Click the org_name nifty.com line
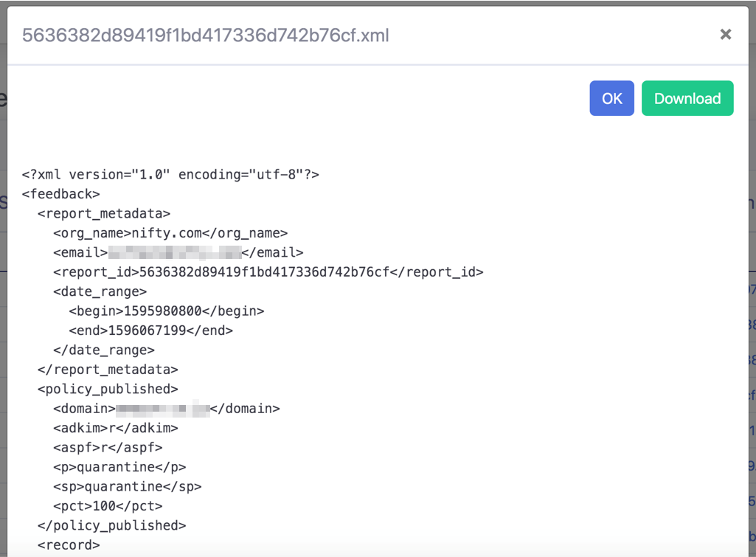 click(x=170, y=233)
